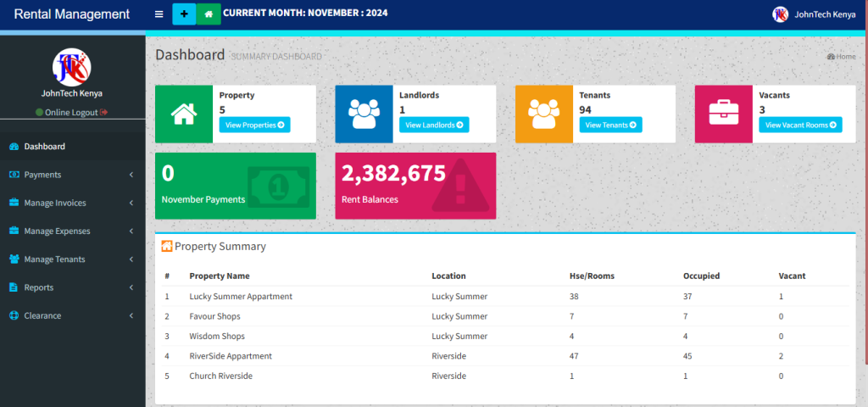Screen dimensions: 868x407
Task: Expand the Manage Expenses submenu
Action: tap(72, 231)
